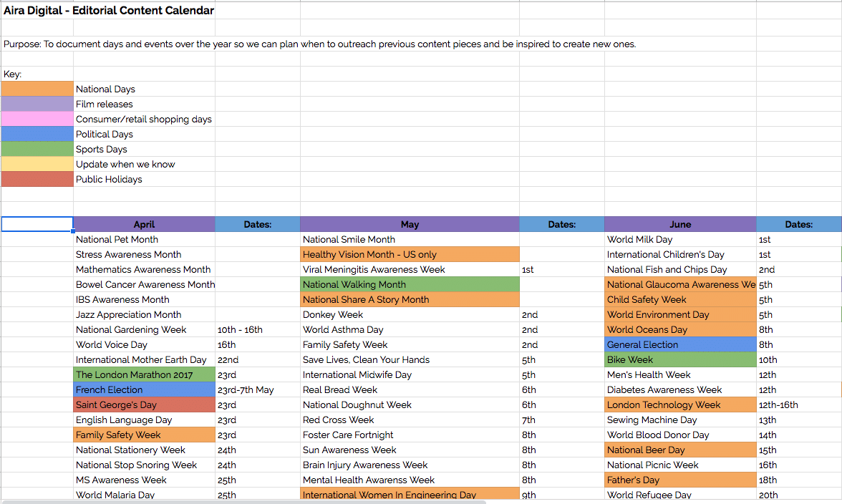Select the World Voice Day cell
Image resolution: width=842 pixels, height=504 pixels.
click(144, 344)
